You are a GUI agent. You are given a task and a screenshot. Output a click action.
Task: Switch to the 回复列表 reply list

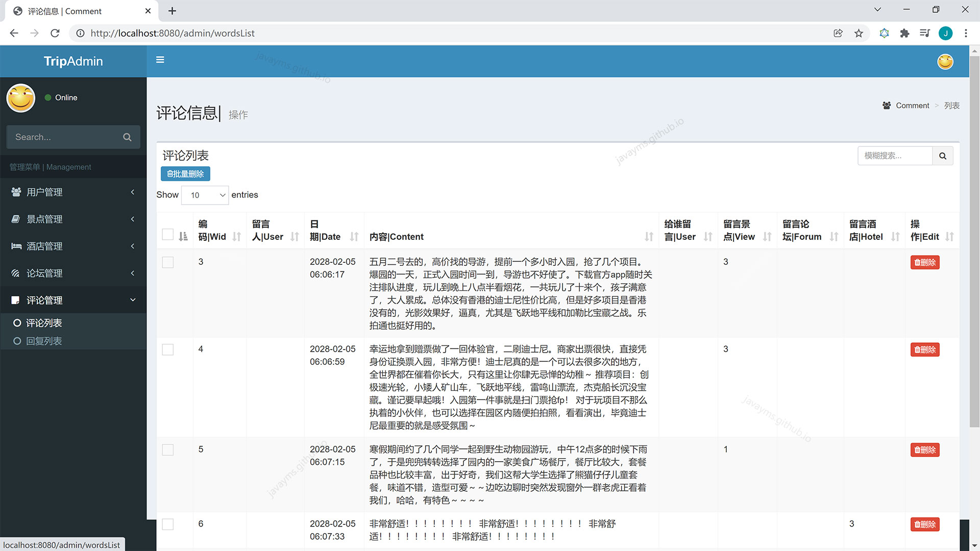pos(44,341)
